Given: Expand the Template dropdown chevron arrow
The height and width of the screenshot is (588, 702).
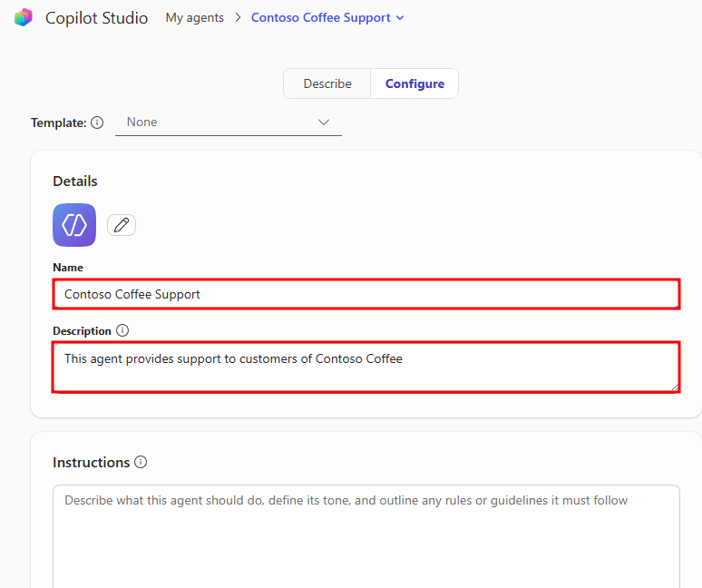Looking at the screenshot, I should pyautogui.click(x=324, y=122).
